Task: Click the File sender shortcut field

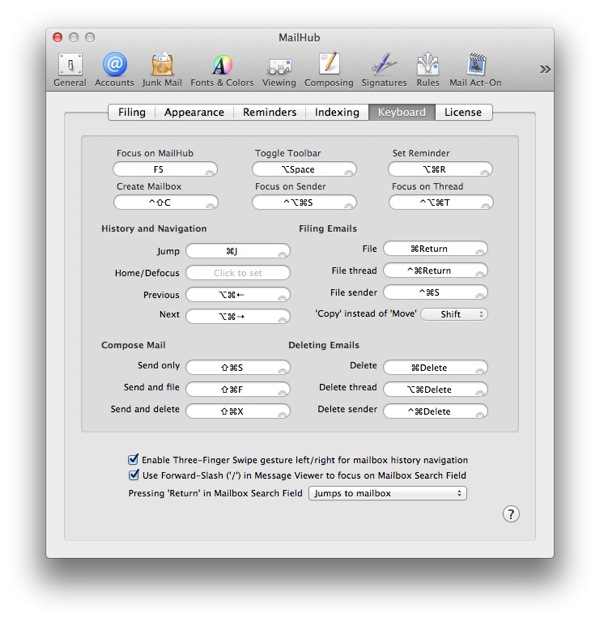Action: point(435,292)
